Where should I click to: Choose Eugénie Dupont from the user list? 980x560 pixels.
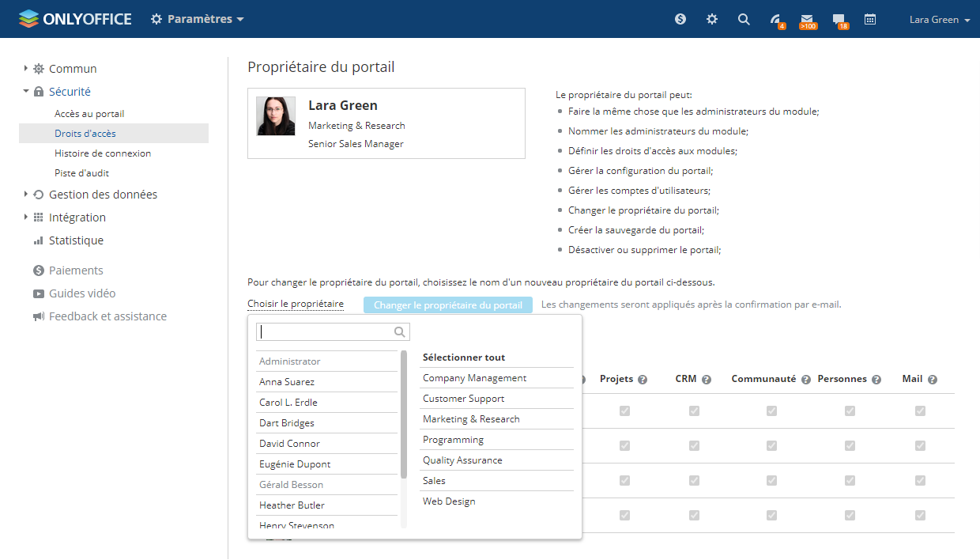(326, 464)
